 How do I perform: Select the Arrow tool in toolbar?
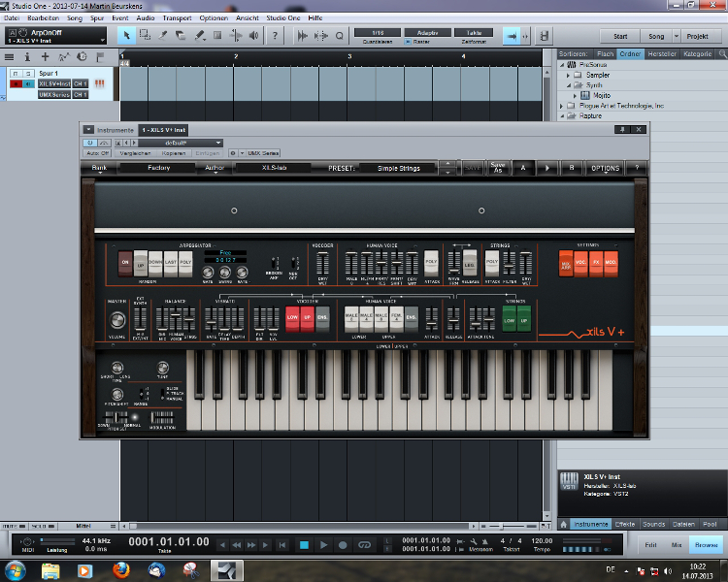point(126,36)
